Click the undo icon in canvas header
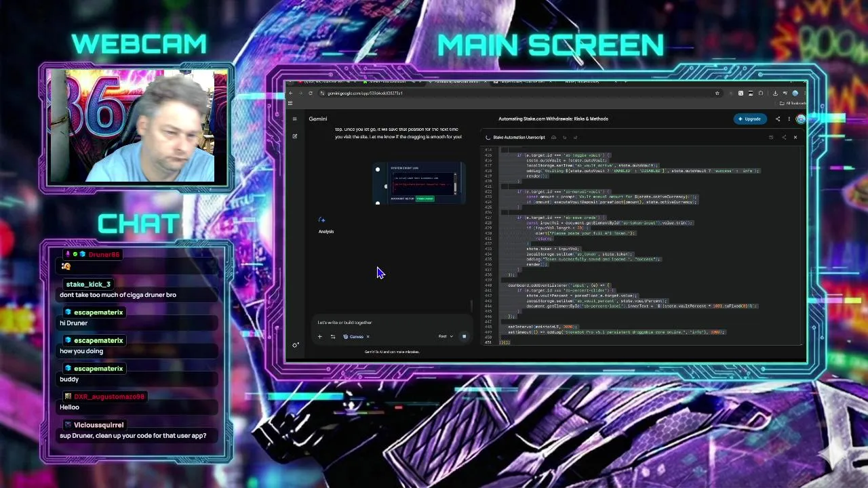 [x=565, y=138]
